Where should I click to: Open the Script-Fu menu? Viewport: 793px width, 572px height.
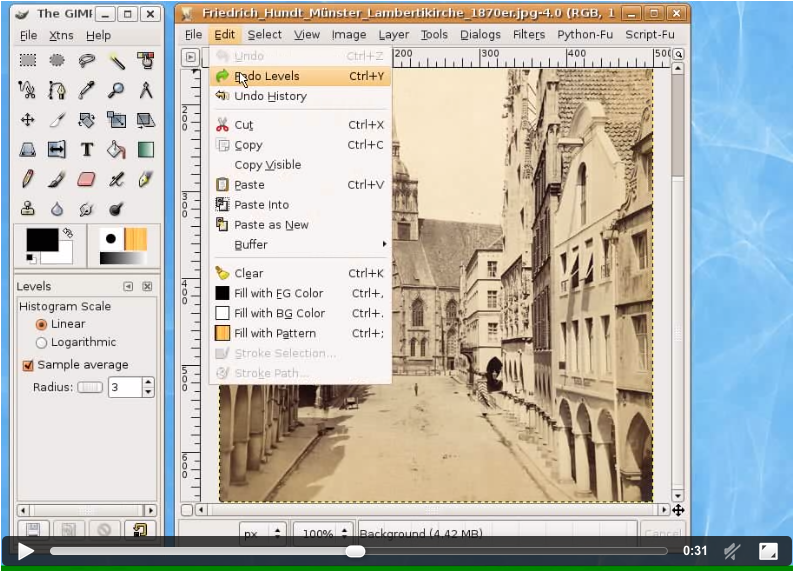pyautogui.click(x=650, y=34)
